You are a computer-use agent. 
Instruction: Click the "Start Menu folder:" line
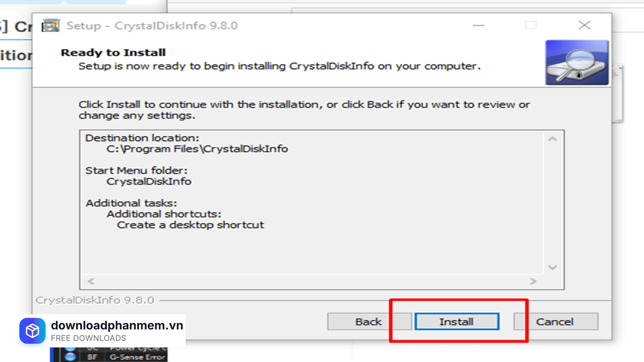[x=136, y=170]
